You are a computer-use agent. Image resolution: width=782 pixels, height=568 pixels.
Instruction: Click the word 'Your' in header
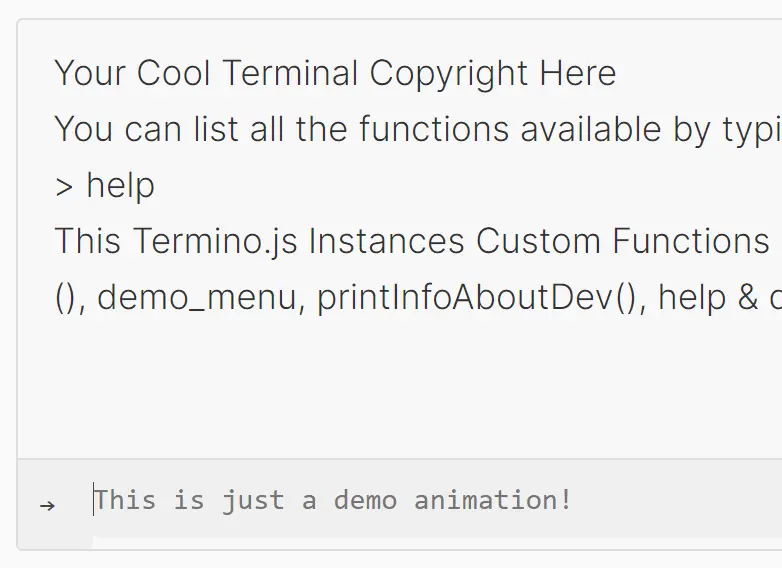click(x=90, y=73)
